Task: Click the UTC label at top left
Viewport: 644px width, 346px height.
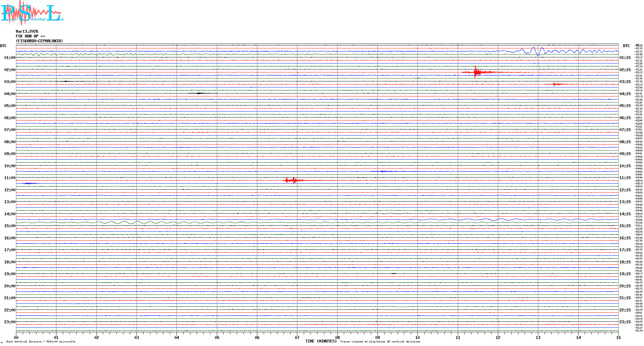Action: tap(3, 46)
